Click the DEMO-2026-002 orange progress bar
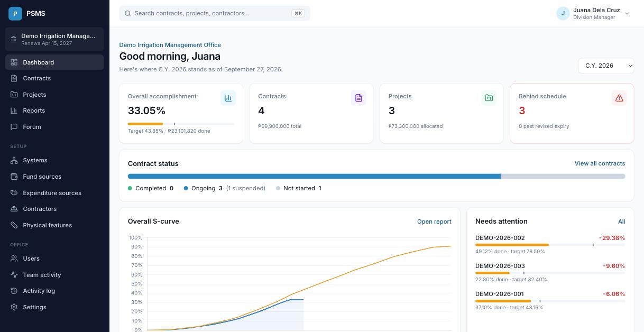 512,245
